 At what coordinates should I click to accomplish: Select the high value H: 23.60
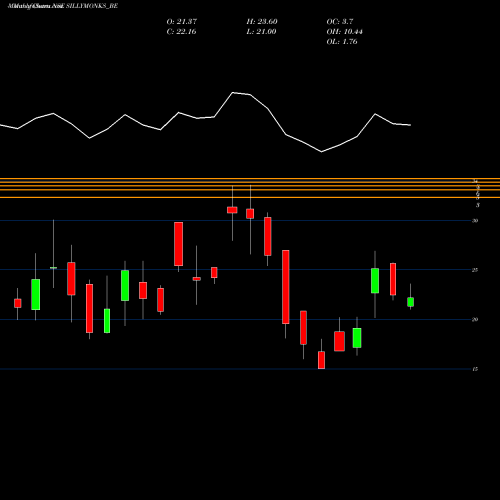click(262, 22)
